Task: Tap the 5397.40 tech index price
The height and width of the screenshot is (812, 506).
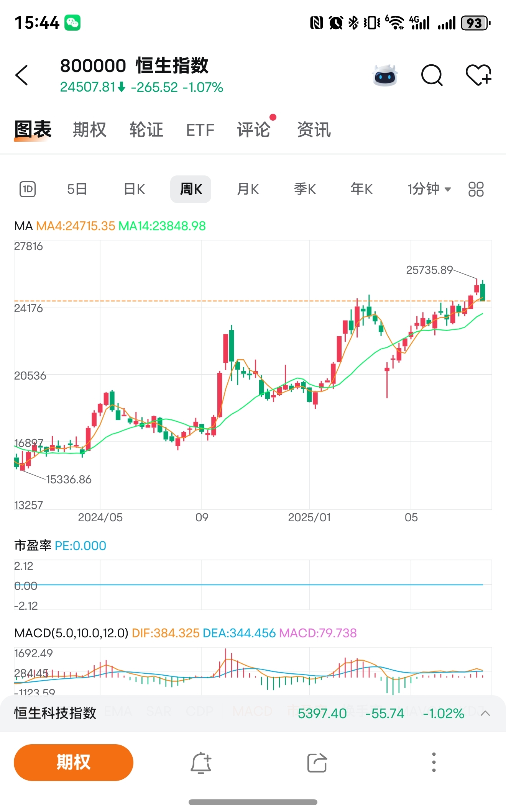Action: (322, 714)
